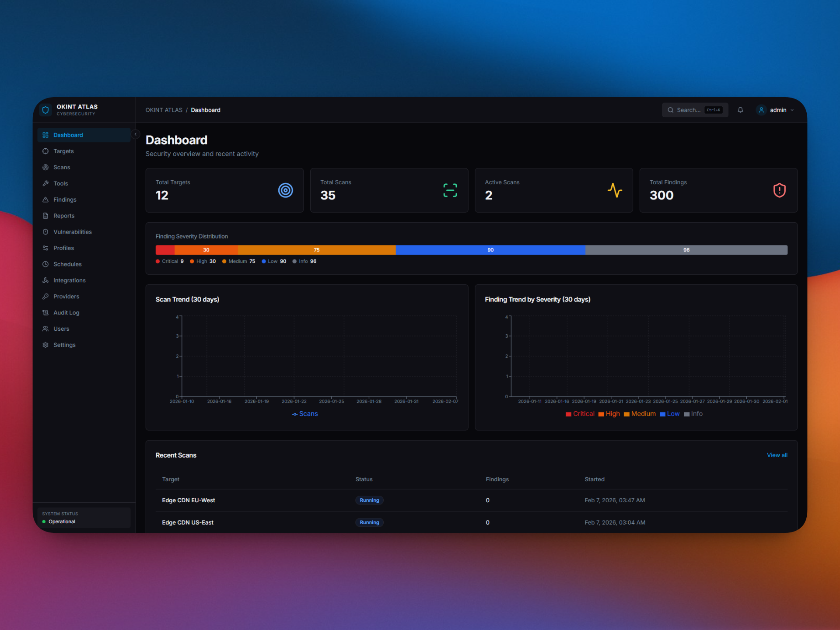Click the Critical segment of the severity bar
The image size is (840, 630).
point(164,250)
